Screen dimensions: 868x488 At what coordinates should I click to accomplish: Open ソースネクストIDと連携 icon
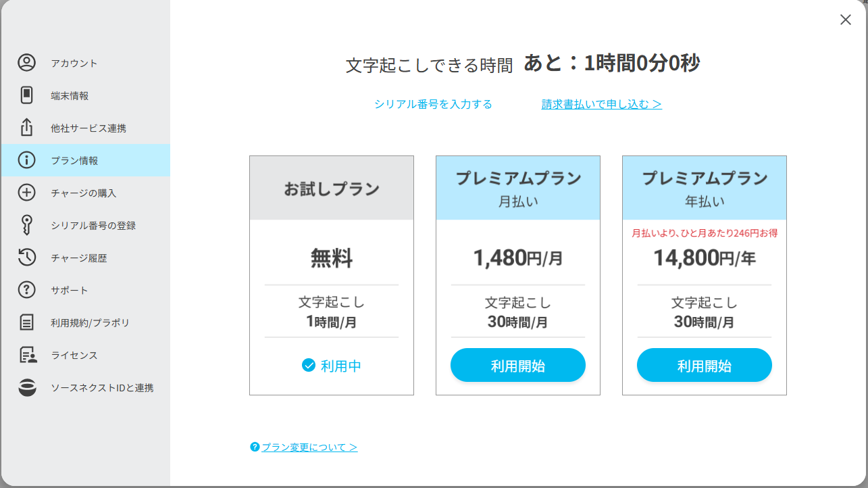point(27,387)
